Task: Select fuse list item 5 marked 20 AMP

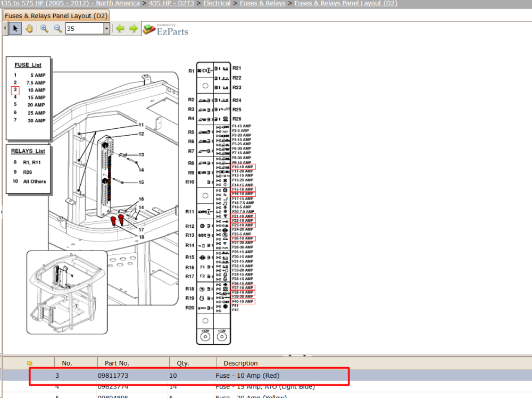Action: (x=29, y=105)
